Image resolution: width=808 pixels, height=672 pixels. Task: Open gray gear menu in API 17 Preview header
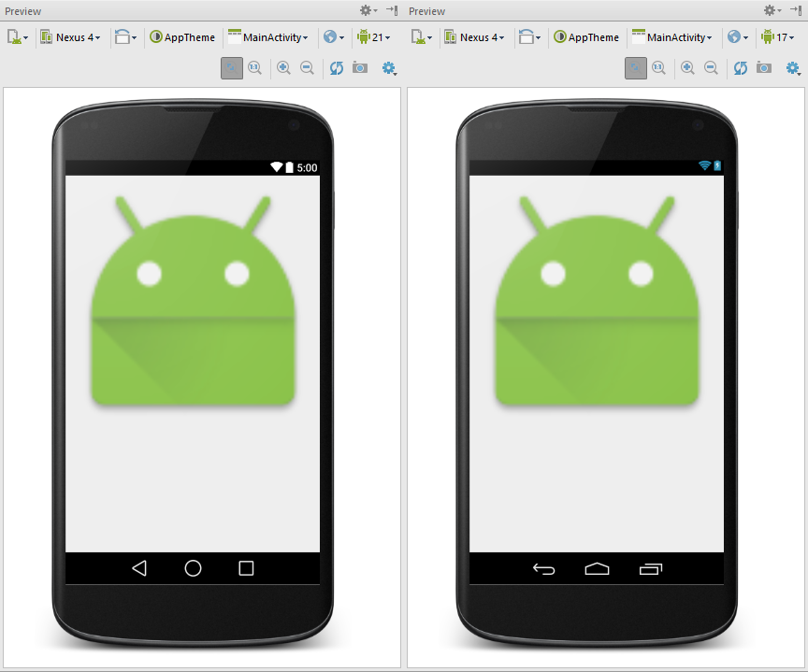[x=772, y=10]
